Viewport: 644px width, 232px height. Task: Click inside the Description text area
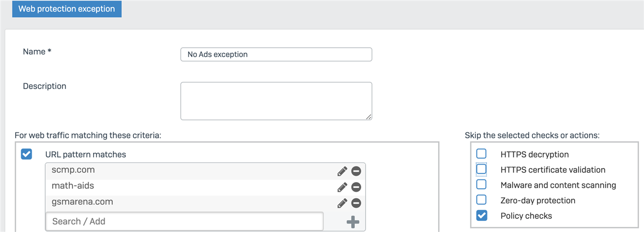click(276, 101)
